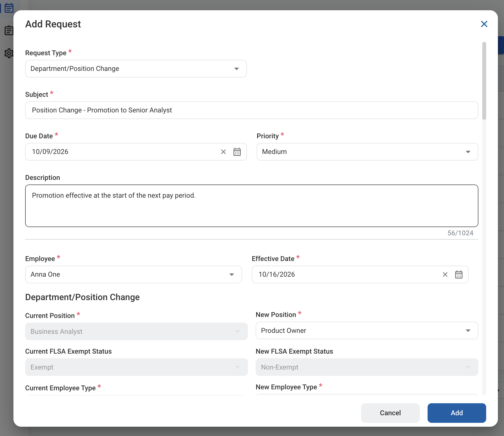Screen dimensions: 504x436
Task: Open the Employee dropdown showing Anna One
Action: [x=133, y=274]
